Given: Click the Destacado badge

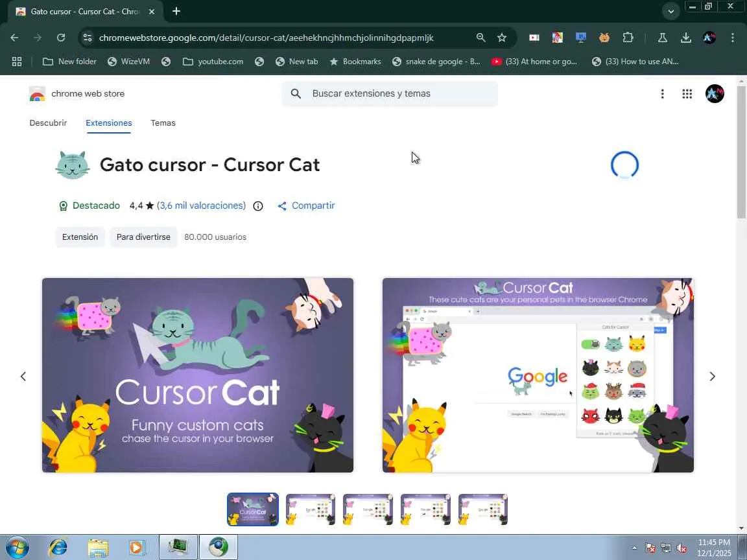Looking at the screenshot, I should coord(89,205).
